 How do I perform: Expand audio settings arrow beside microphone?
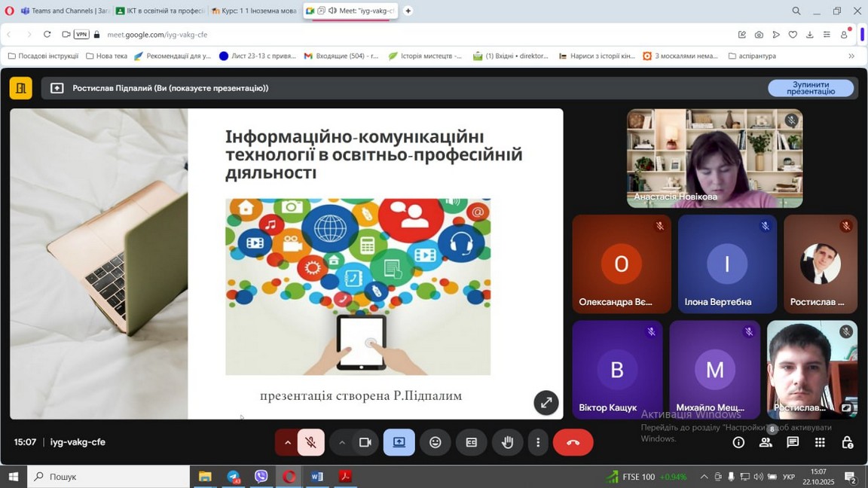287,443
